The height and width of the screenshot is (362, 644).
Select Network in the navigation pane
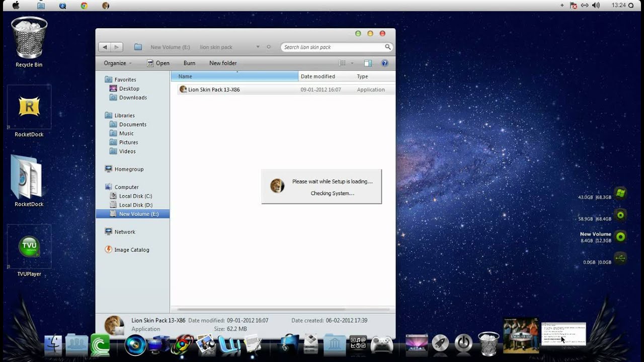125,232
